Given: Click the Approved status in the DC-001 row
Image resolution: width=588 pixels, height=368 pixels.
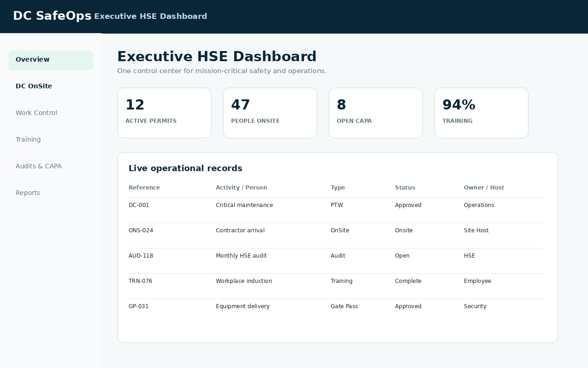Looking at the screenshot, I should tap(408, 205).
